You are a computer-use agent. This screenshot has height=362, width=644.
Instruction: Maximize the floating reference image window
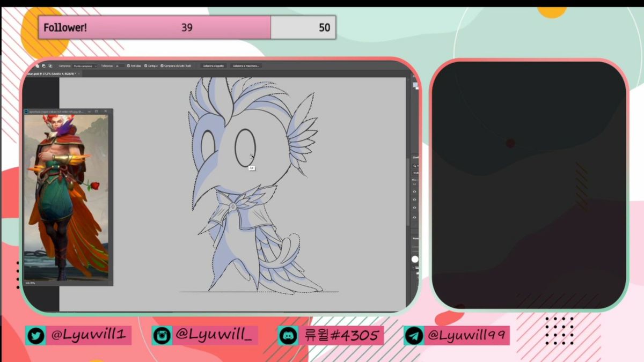(97, 112)
